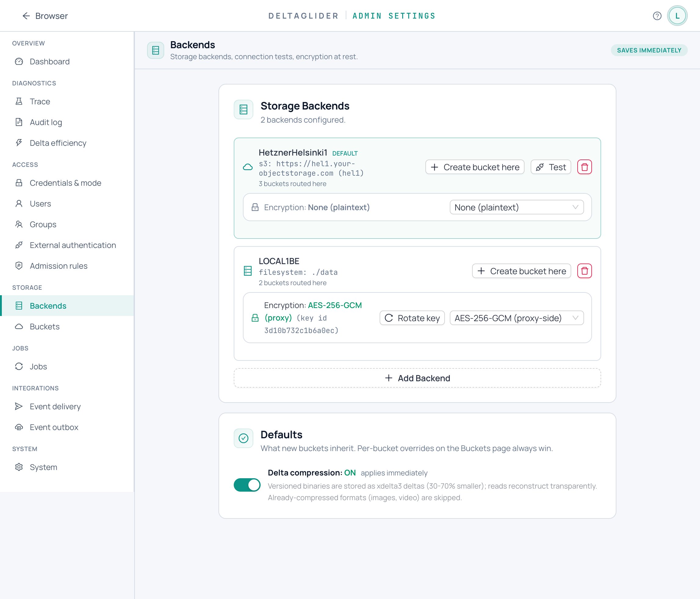This screenshot has height=599, width=700.
Task: Rotate the LOCAL1BE encryption key
Action: point(412,318)
